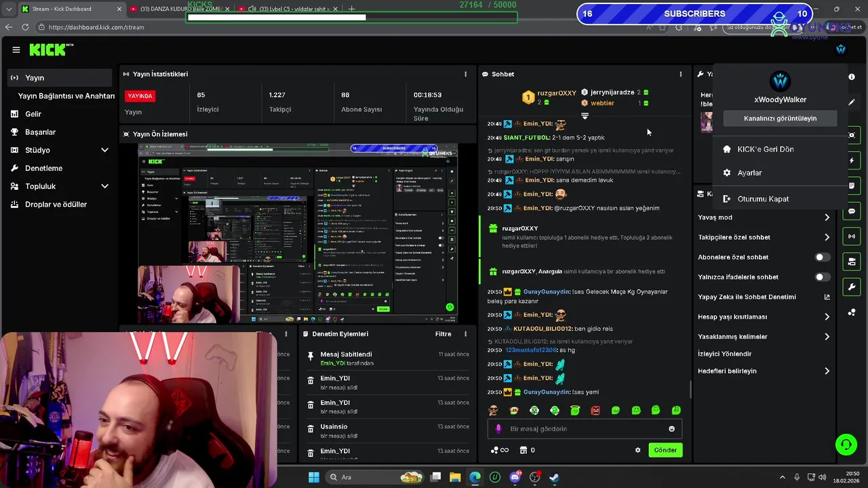
Task: Click the Gönder send button
Action: (665, 450)
